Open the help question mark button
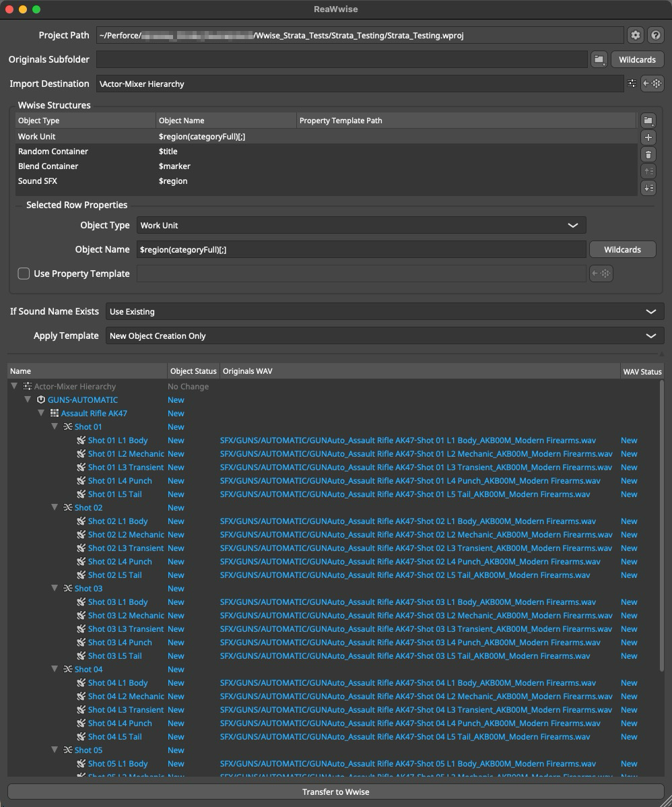Viewport: 672px width, 807px height. (x=656, y=35)
